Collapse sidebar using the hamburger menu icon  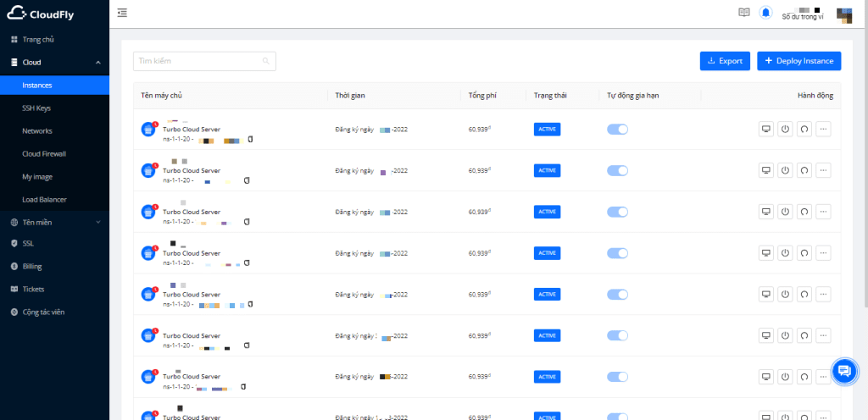coord(123,13)
